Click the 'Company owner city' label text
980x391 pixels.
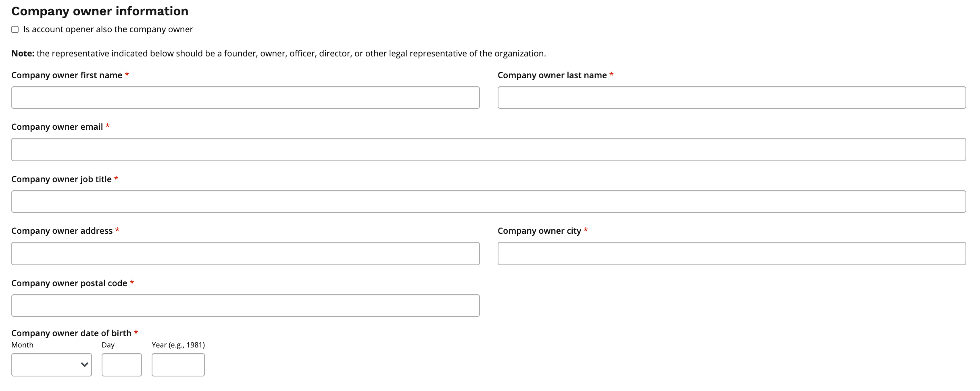point(539,231)
